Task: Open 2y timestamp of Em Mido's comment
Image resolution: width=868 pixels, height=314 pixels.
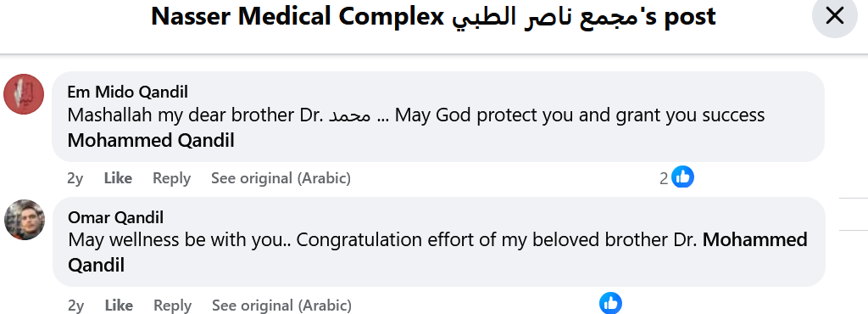Action: point(75,178)
